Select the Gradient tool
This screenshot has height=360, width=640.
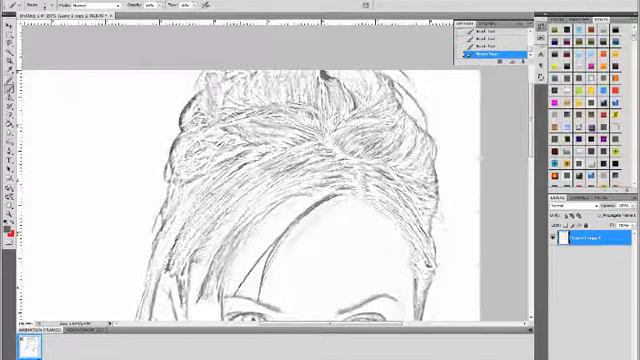tap(9, 124)
